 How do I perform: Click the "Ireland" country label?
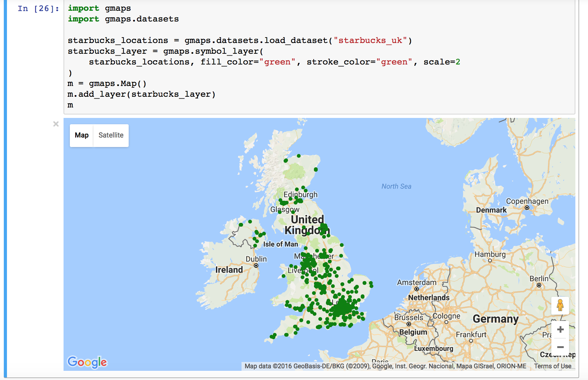click(x=229, y=270)
